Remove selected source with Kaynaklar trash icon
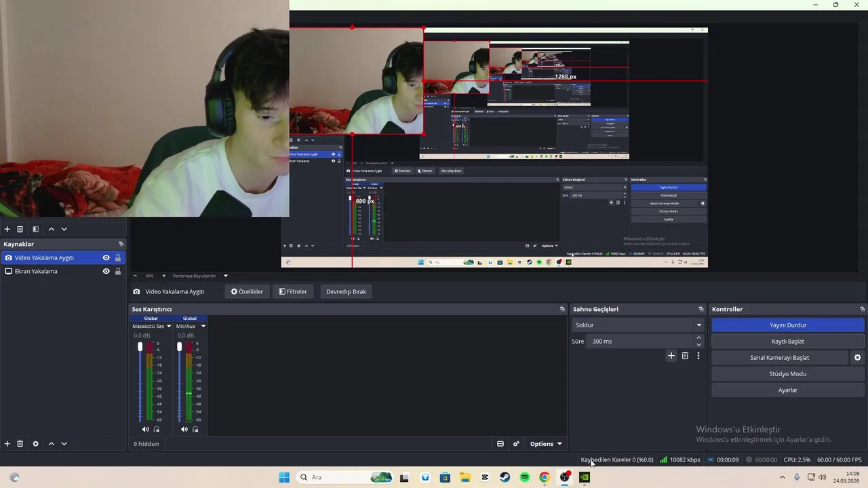This screenshot has width=868, height=488. pos(20,444)
